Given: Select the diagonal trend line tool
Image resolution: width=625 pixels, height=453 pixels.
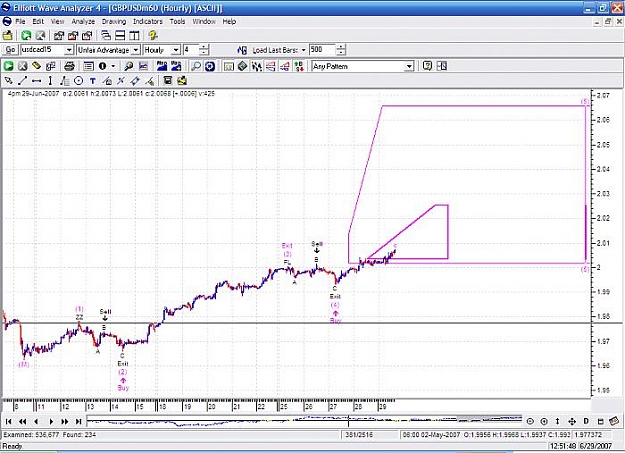Looking at the screenshot, I should pos(22,81).
